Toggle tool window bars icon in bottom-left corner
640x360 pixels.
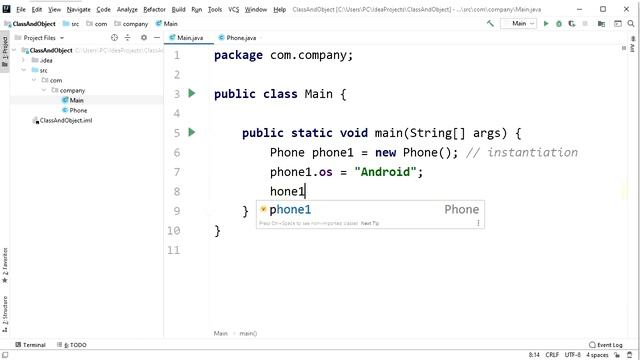pos(5,355)
